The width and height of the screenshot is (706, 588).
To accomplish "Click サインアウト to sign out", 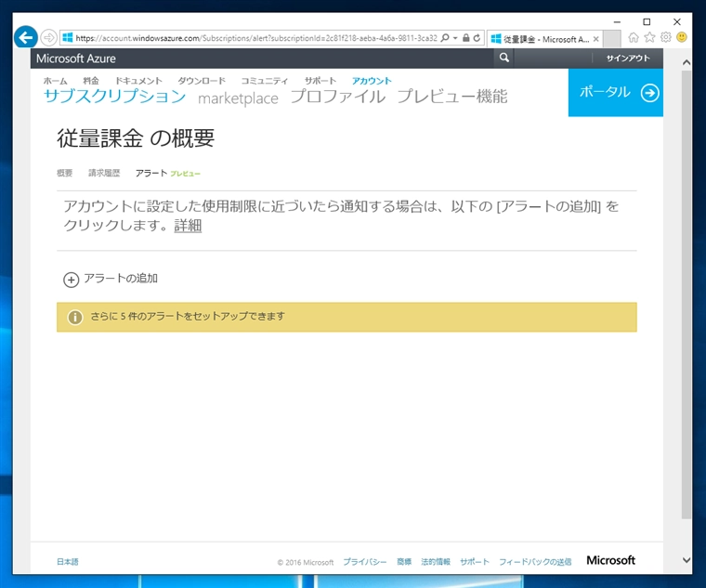I will 628,59.
